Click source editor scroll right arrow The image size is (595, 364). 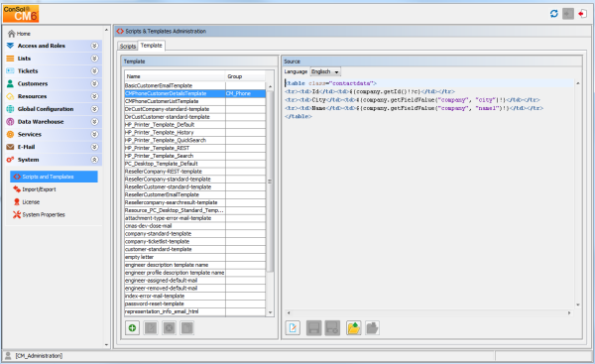pos(569,312)
